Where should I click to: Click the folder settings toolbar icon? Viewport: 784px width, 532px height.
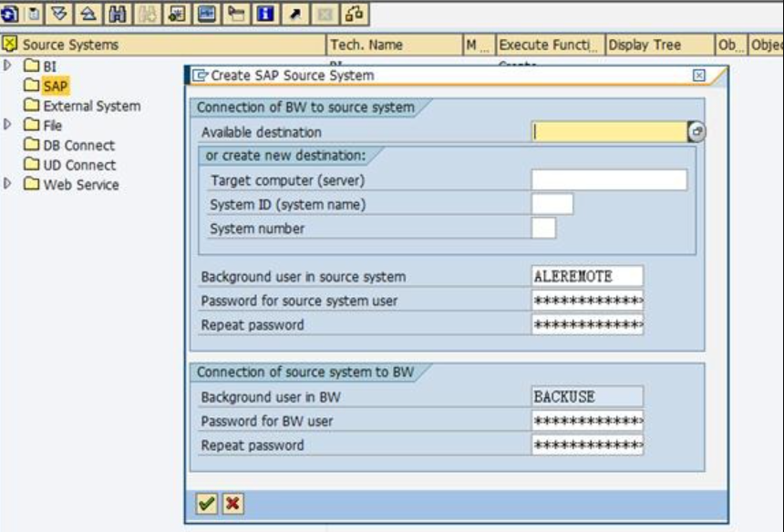[x=235, y=14]
